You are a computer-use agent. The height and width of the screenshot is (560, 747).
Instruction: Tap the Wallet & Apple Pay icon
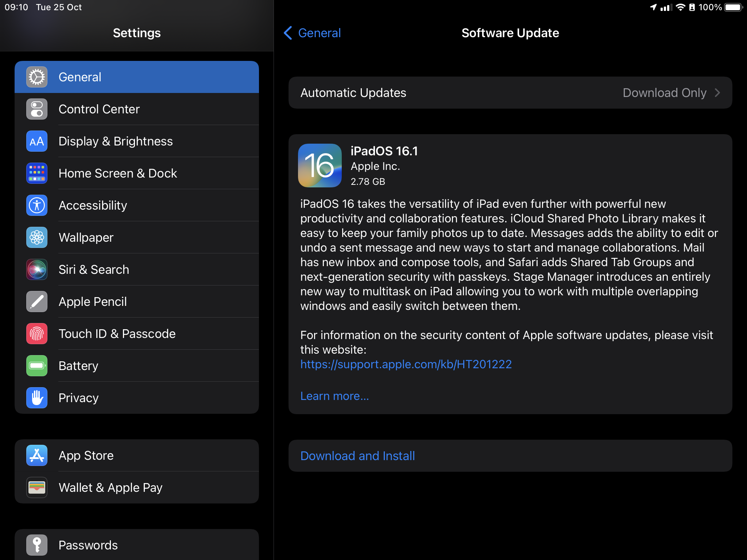37,487
